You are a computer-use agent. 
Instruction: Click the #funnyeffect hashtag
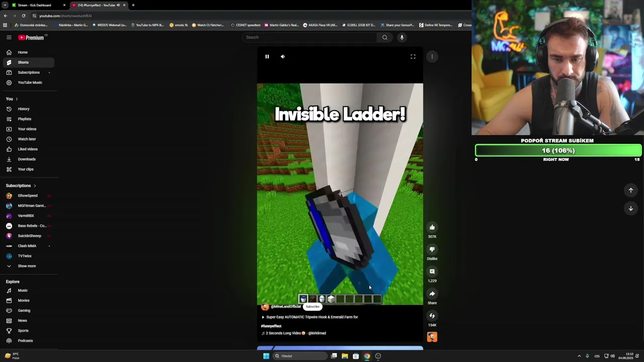(271, 326)
